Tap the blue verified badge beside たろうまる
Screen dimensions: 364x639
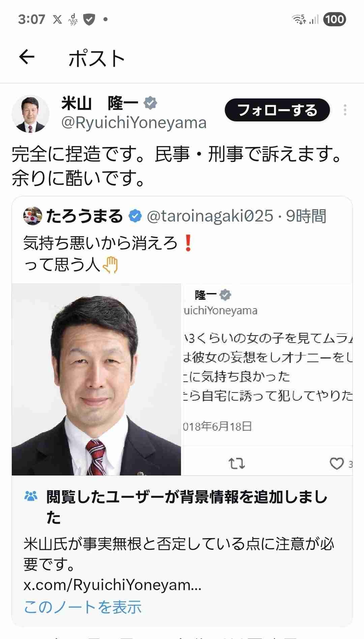click(x=135, y=216)
